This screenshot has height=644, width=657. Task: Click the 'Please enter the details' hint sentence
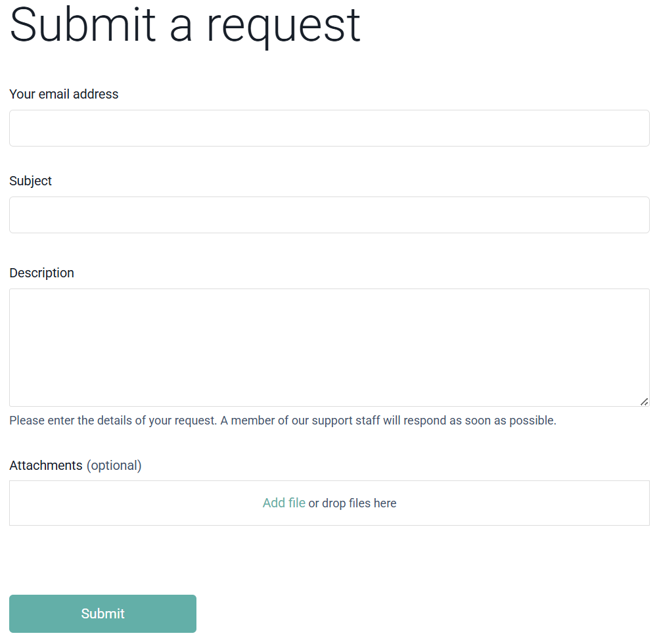[x=113, y=421]
